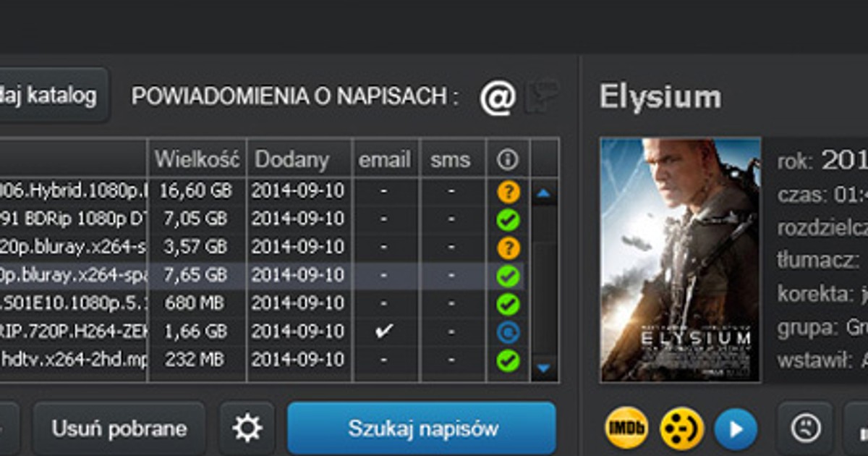Toggle the email checkmark for RIP.720P.H264-ZEK
The image size is (868, 456).
click(384, 331)
